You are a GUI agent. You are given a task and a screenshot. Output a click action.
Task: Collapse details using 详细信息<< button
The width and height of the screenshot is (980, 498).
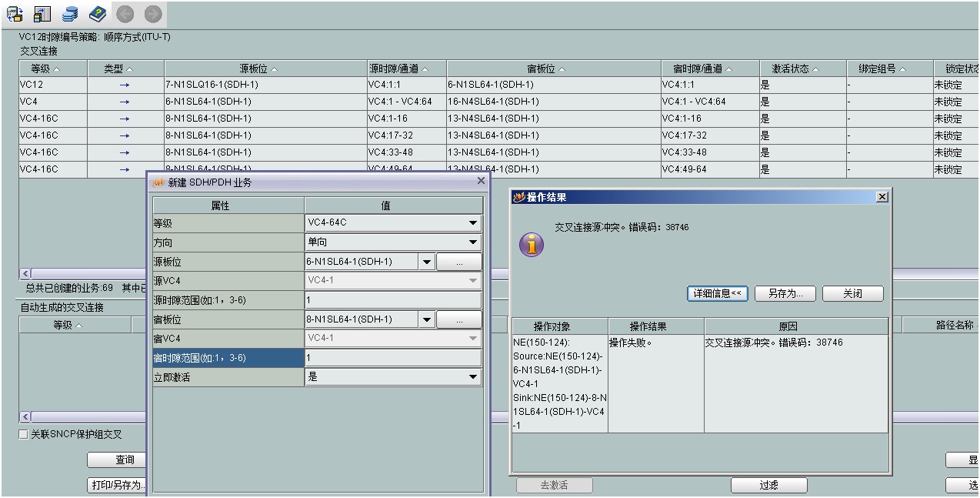(717, 293)
